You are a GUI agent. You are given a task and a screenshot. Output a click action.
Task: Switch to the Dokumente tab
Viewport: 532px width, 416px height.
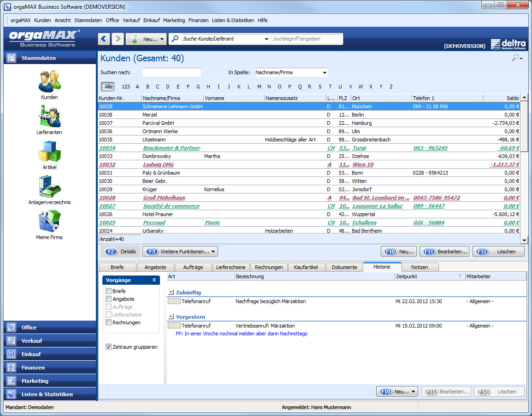coord(344,267)
